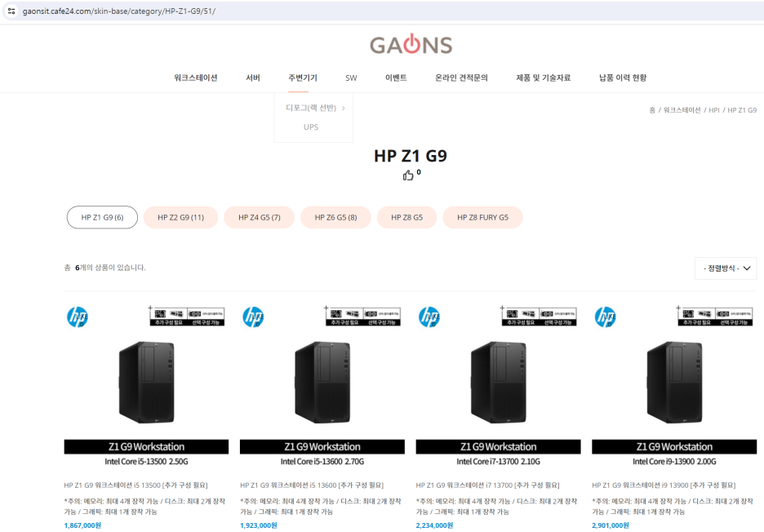The height and width of the screenshot is (532, 764).
Task: Select the HP Z2 G9 (11) category tab
Action: coord(180,217)
